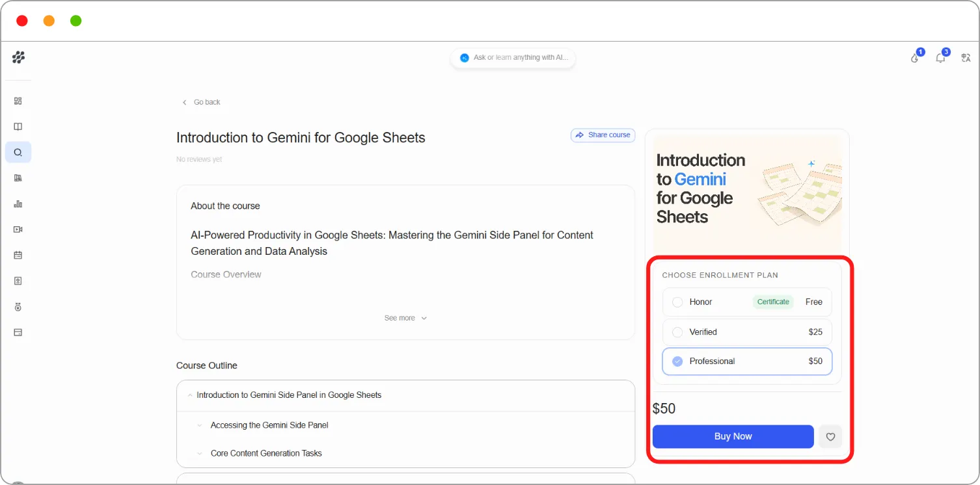The image size is (980, 485).
Task: Expand the course description via See more
Action: (405, 318)
